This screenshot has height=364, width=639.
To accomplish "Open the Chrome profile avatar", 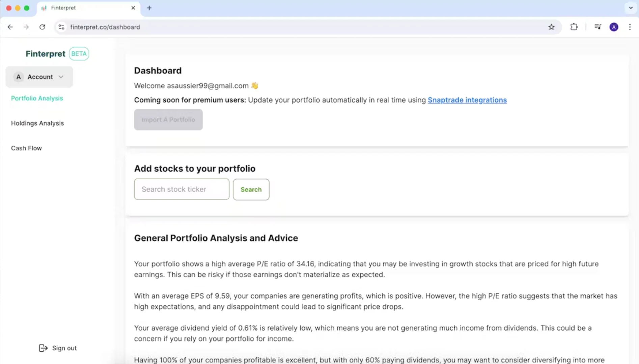I will (x=614, y=27).
